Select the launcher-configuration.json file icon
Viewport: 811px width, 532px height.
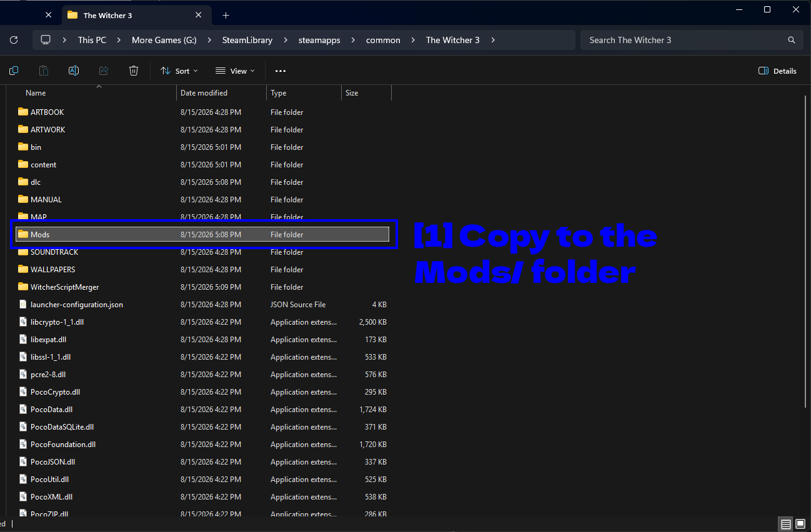[23, 305]
